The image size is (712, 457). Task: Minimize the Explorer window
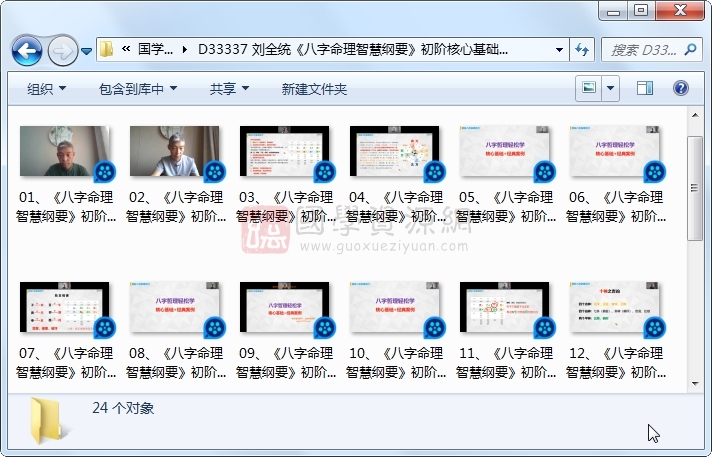pyautogui.click(x=613, y=10)
